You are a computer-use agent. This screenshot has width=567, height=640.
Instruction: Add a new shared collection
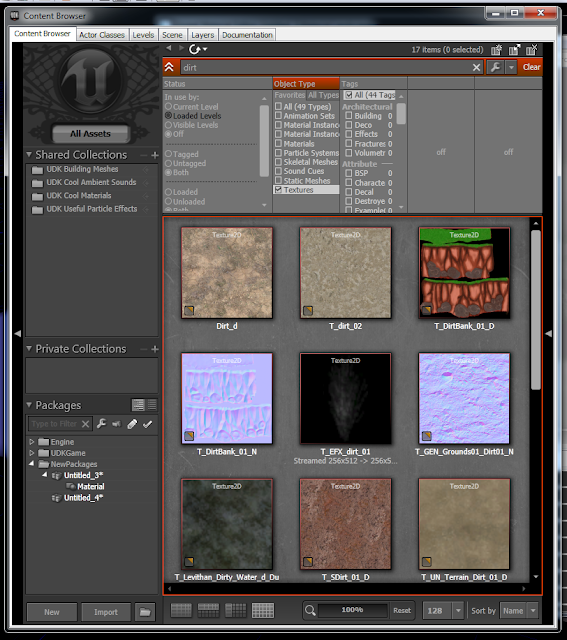click(x=155, y=155)
